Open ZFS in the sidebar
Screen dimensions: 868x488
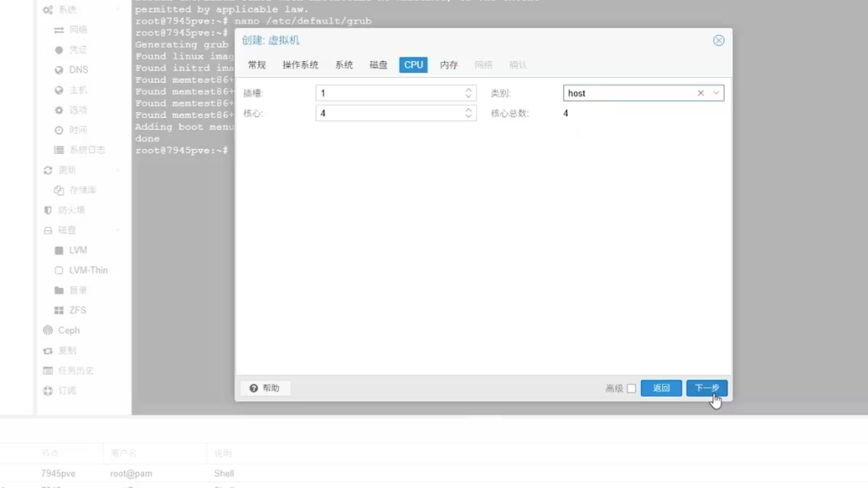pyautogui.click(x=78, y=310)
